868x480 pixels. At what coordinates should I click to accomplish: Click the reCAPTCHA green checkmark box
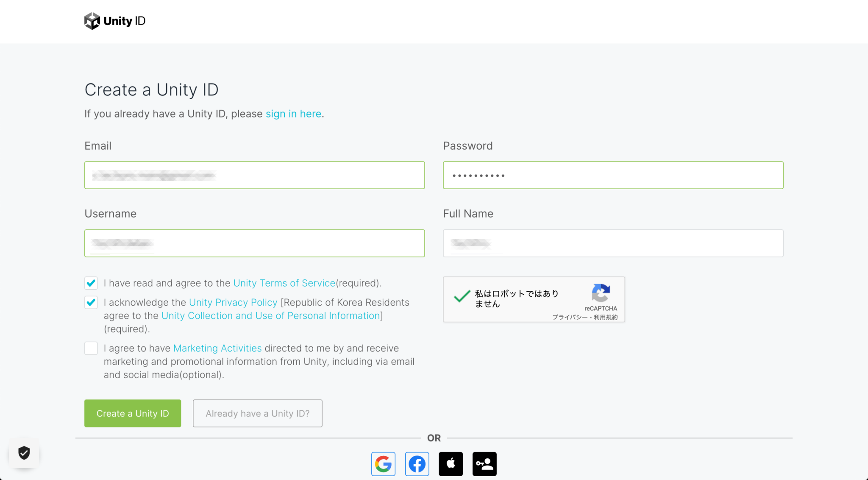[462, 296]
